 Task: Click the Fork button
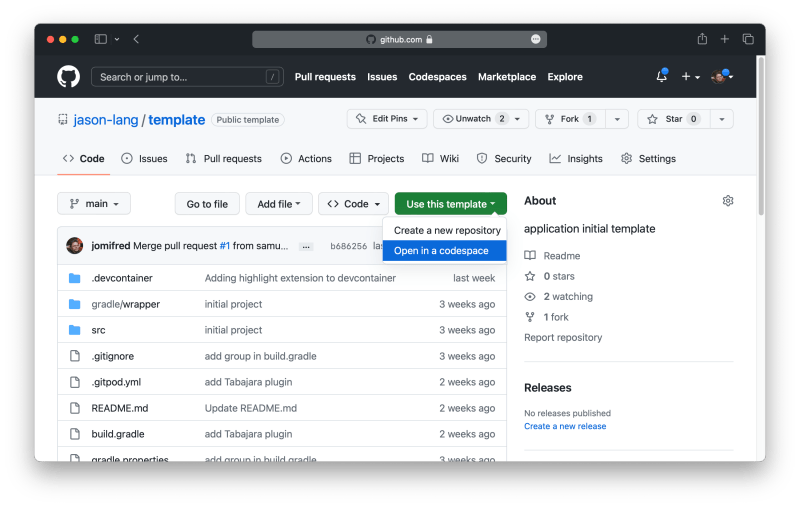click(x=570, y=119)
